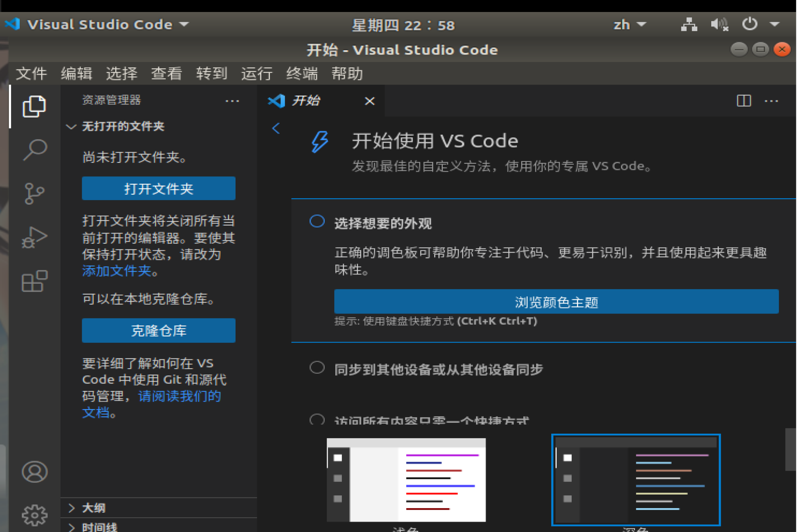Click the back arrow on walkthrough page
Screen dimensions: 797x532
click(276, 128)
